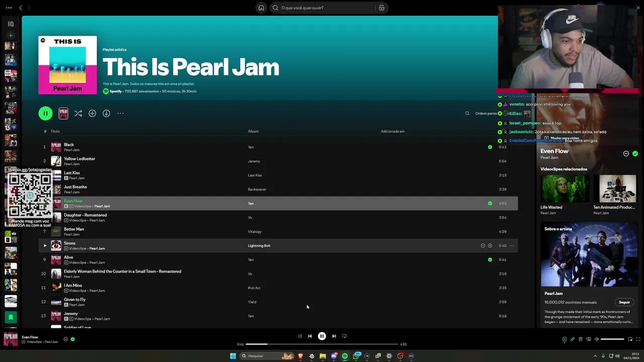Viewport: 644px width, 362px height.
Task: Open the Browse icon inside search bar
Action: click(x=381, y=8)
